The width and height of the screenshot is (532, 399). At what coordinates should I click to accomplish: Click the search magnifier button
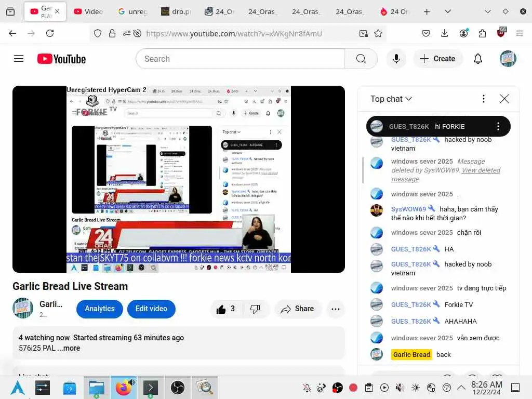361,59
